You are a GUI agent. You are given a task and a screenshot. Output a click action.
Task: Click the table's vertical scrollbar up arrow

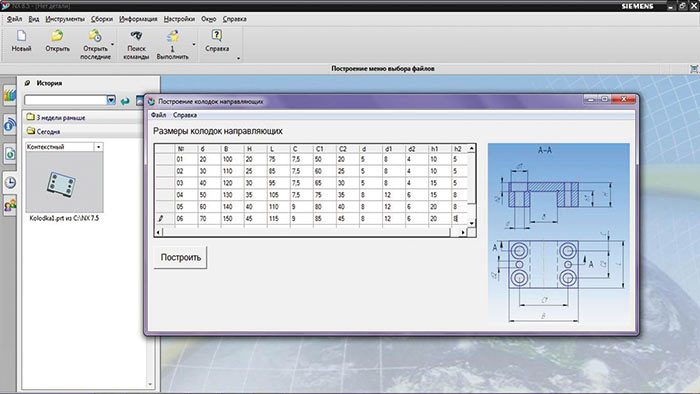(x=471, y=148)
